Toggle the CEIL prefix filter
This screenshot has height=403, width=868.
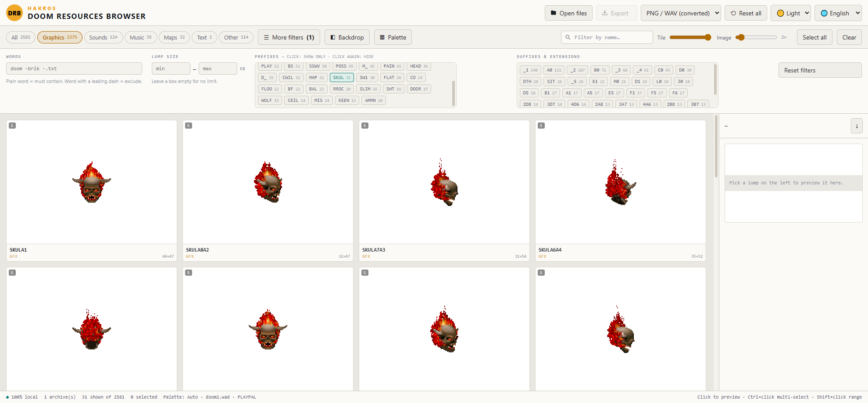click(x=296, y=101)
